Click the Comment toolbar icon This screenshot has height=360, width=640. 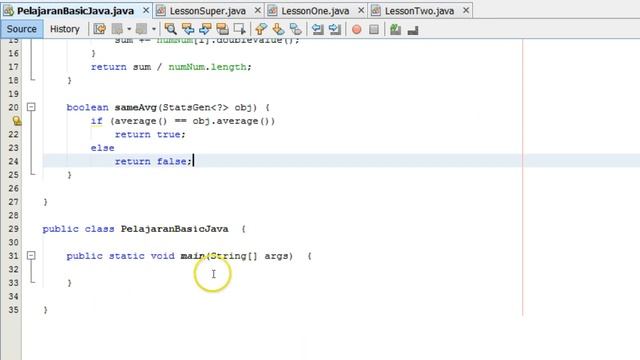point(395,29)
